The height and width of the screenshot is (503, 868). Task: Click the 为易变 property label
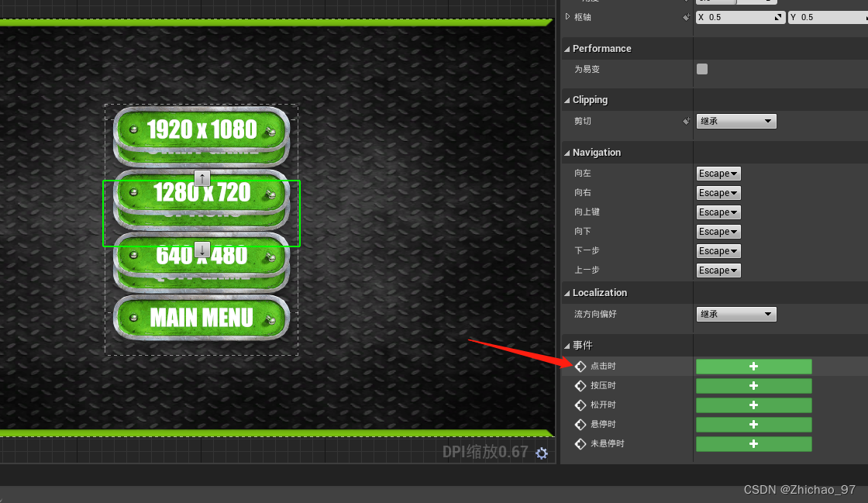(x=587, y=69)
